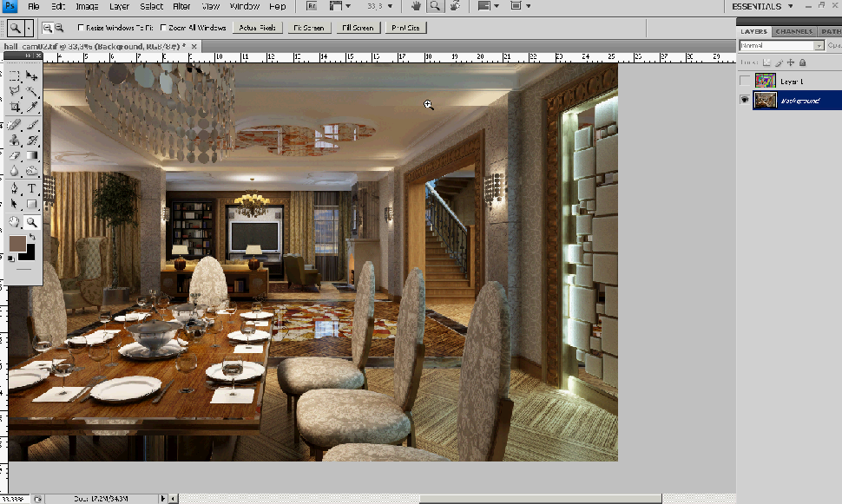The height and width of the screenshot is (504, 842).
Task: Choose the zoom-in mode in options bar
Action: (47, 28)
